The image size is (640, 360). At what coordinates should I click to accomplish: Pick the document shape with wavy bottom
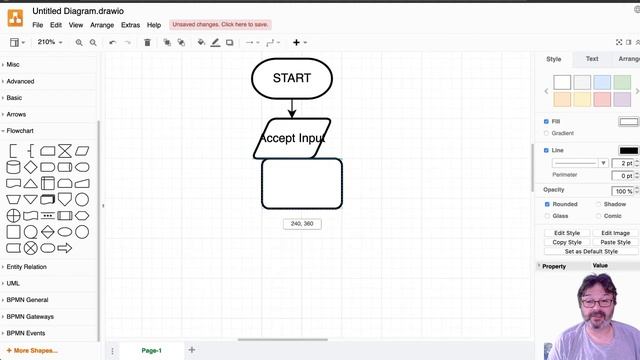click(13, 184)
